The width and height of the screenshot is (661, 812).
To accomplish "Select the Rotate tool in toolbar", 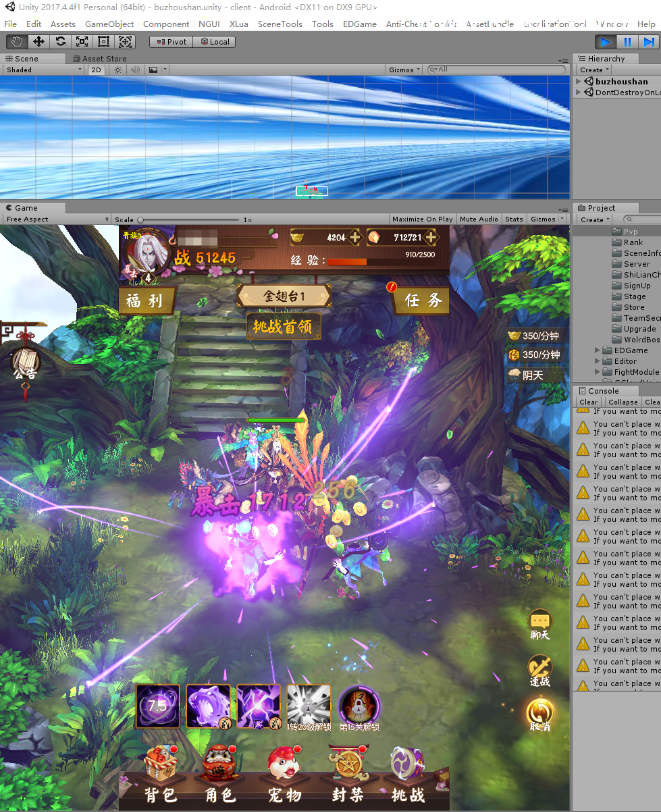I will [x=60, y=41].
